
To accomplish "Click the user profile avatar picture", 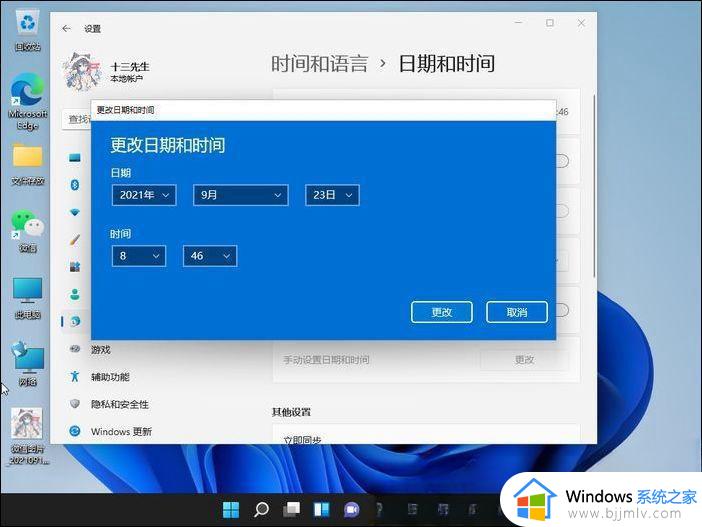I will [x=83, y=71].
